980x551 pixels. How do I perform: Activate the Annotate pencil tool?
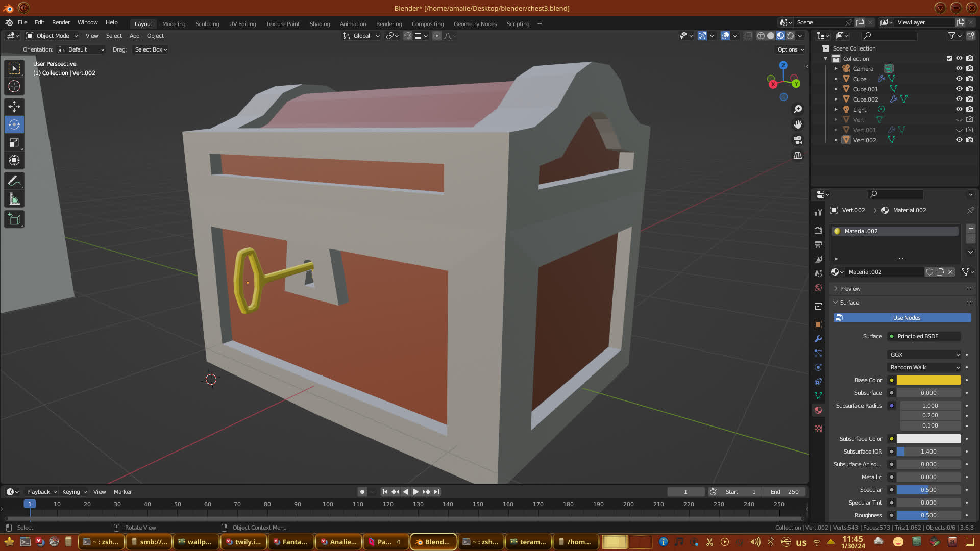14,181
